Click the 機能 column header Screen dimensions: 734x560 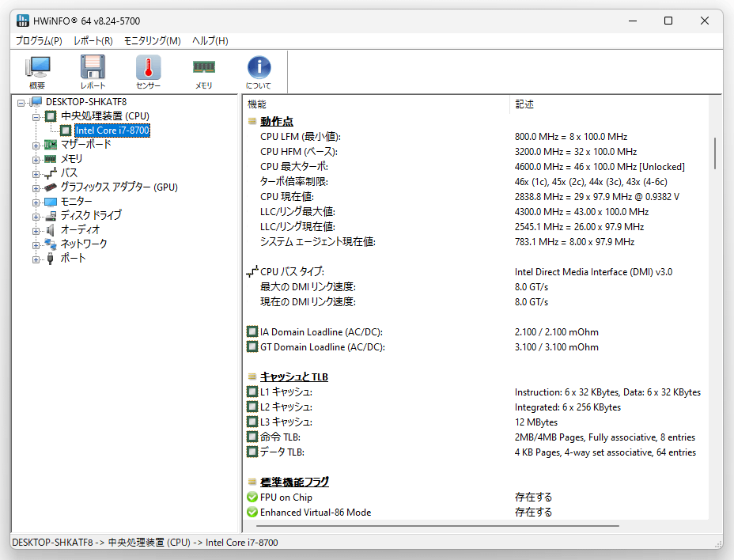376,104
